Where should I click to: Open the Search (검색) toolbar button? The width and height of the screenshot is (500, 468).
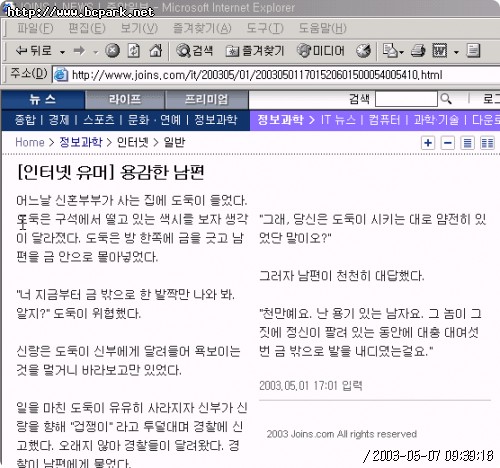tap(194, 51)
